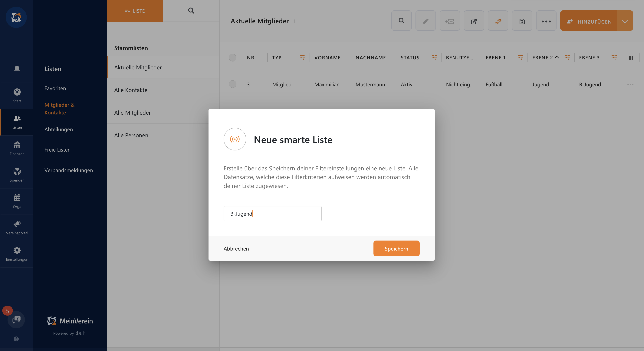This screenshot has height=351, width=644.
Task: Open Verbandsmeldungen in the Listen menu
Action: (68, 170)
